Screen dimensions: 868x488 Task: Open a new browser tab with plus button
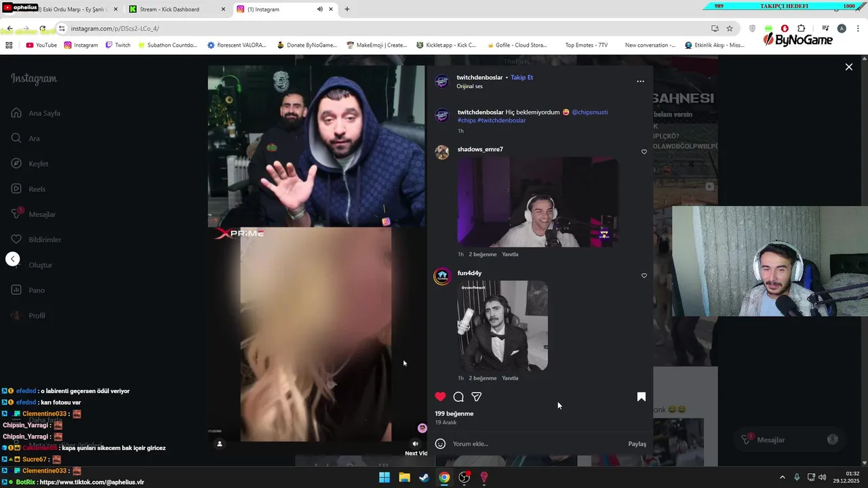pyautogui.click(x=347, y=9)
